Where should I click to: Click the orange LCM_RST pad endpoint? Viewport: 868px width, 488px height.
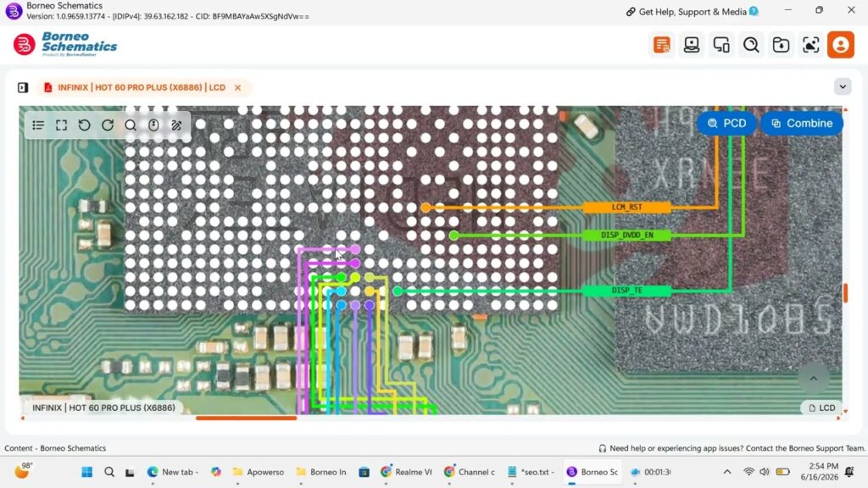coord(426,208)
